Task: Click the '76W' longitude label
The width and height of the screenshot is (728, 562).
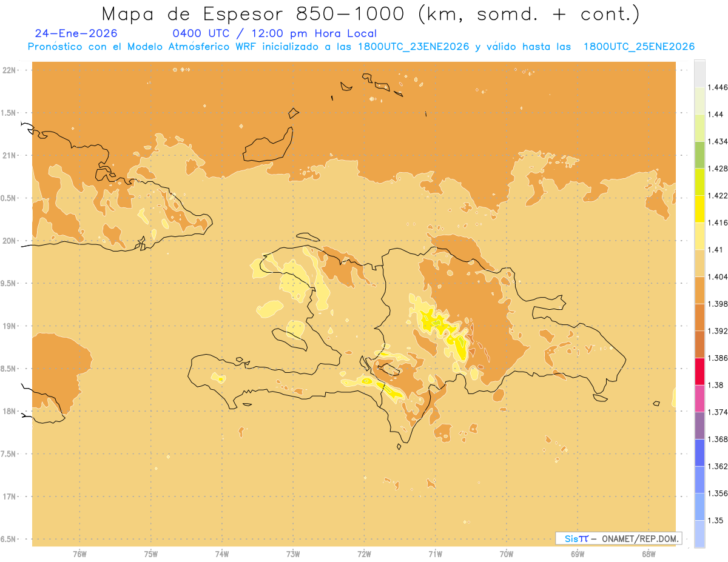Action: [x=79, y=554]
